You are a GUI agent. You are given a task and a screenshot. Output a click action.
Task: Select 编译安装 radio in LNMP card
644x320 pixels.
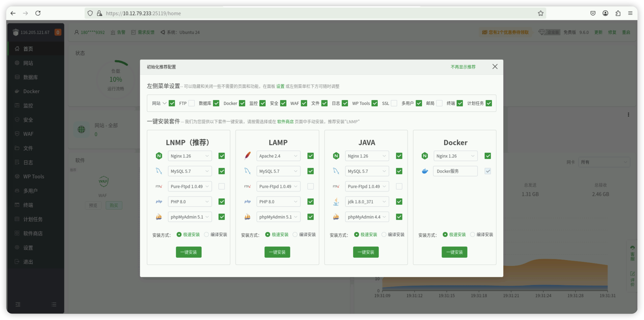[x=206, y=234]
